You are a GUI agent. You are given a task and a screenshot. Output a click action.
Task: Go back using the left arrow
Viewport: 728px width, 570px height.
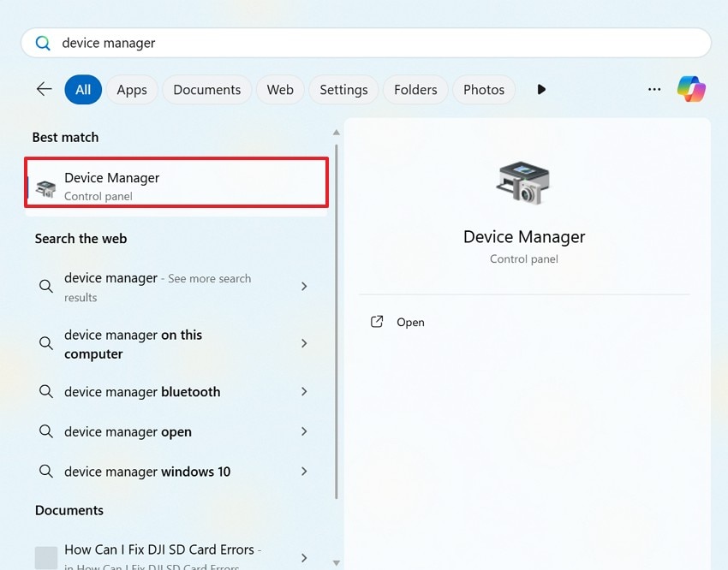44,88
